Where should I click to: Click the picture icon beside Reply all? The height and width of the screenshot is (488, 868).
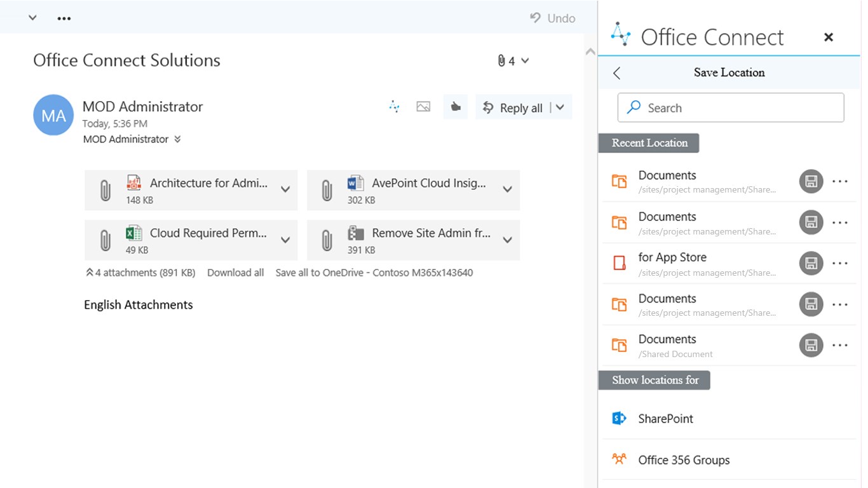(x=423, y=107)
